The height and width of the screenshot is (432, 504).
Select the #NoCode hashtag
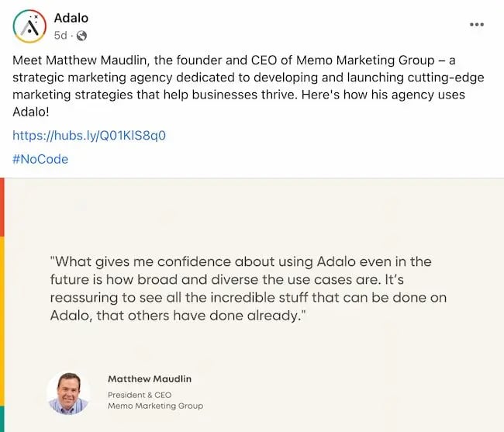click(x=40, y=159)
